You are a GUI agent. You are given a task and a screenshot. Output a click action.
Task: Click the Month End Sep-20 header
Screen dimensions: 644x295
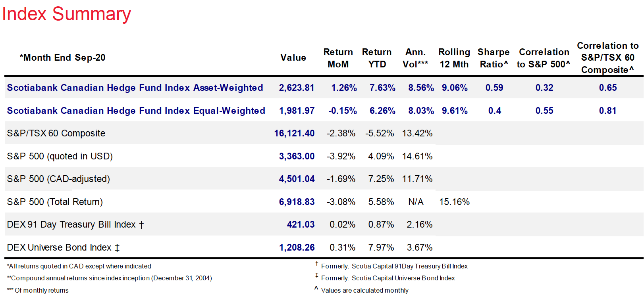pos(63,58)
